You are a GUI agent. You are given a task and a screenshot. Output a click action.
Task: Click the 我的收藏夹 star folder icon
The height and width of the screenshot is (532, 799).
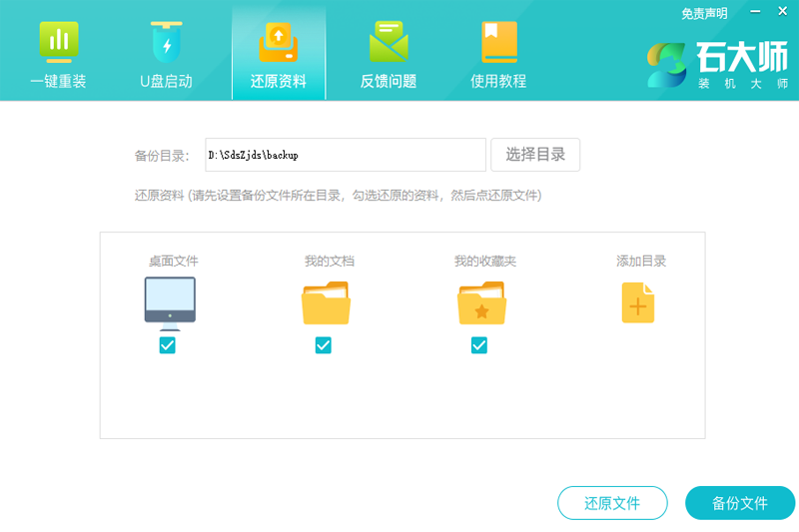[x=481, y=302]
